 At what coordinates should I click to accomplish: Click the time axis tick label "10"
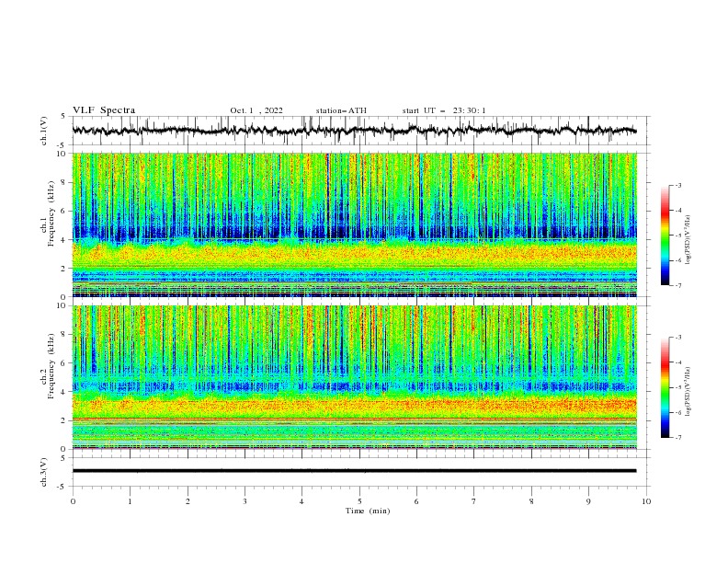pyautogui.click(x=646, y=501)
